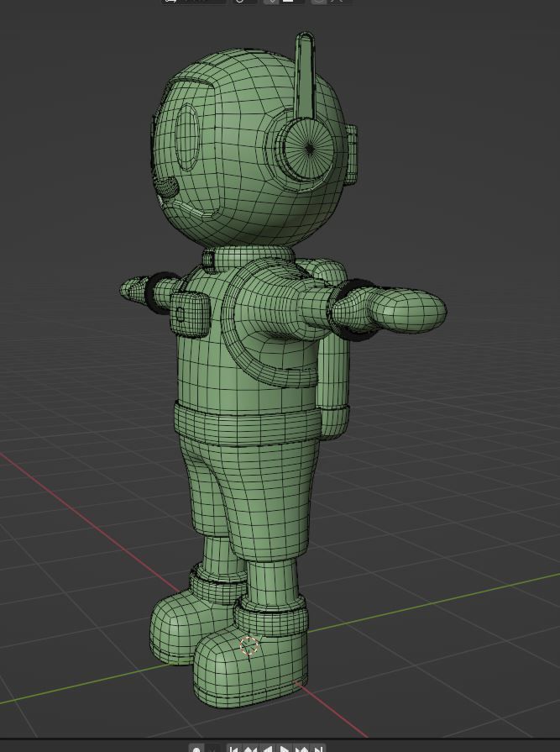Jump to the last frame of the timeline
This screenshot has height=752, width=560.
pos(318,749)
